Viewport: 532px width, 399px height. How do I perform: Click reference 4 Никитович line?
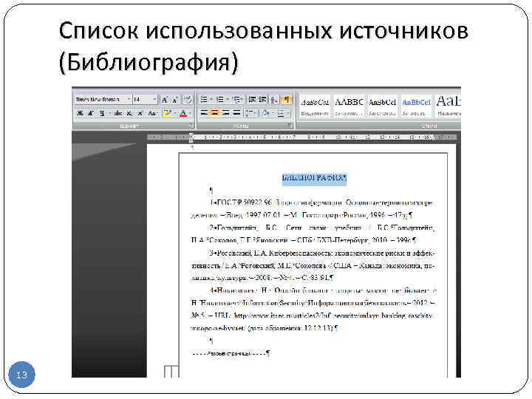(323, 290)
